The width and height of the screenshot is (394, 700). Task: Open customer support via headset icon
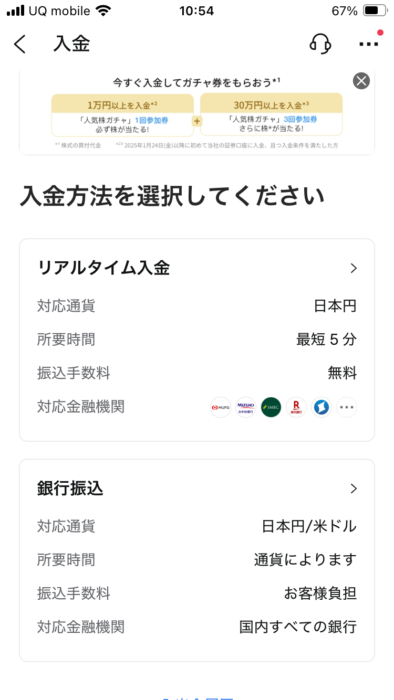[x=320, y=44]
